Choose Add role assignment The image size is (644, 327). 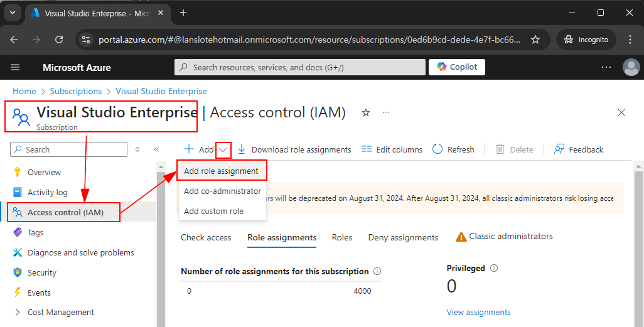pyautogui.click(x=222, y=171)
